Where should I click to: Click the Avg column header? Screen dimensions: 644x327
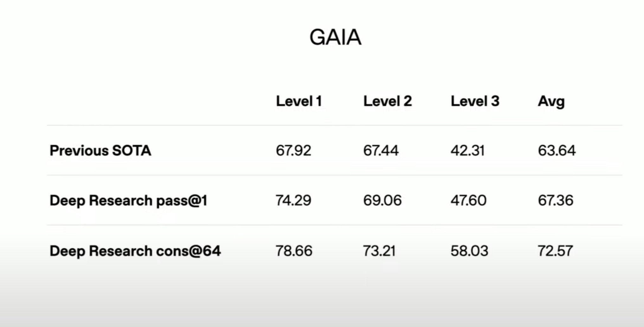click(x=551, y=102)
